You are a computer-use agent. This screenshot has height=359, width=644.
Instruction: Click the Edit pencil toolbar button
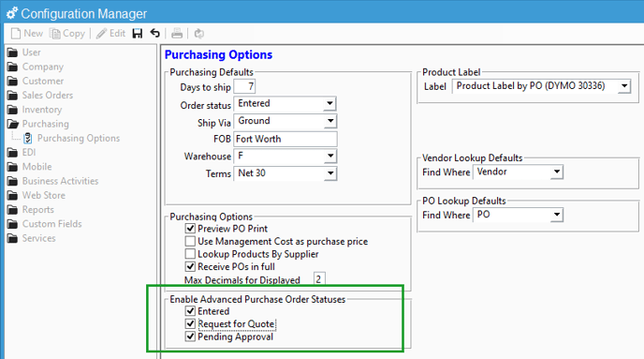[110, 34]
